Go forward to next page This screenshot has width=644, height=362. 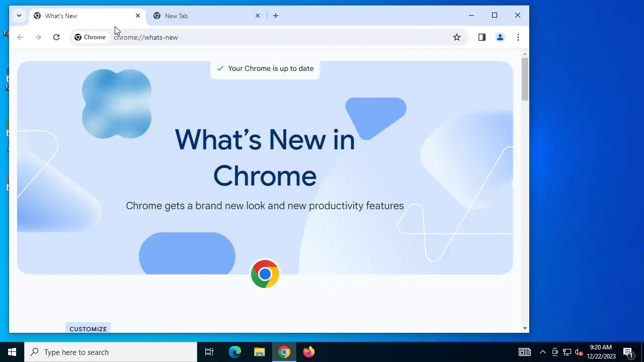click(38, 37)
